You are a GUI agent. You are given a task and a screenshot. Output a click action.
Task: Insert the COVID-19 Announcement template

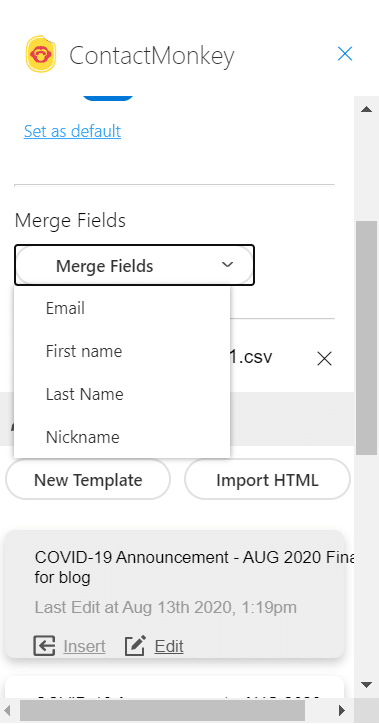point(84,646)
